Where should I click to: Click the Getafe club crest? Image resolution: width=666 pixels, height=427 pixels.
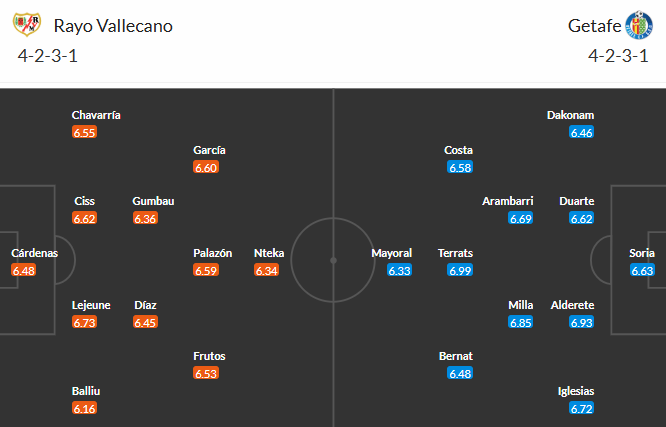639,25
